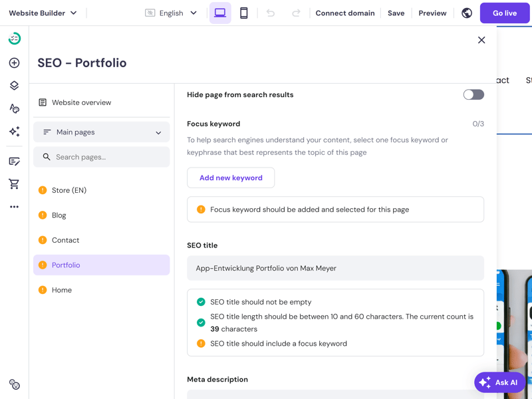The width and height of the screenshot is (532, 399).
Task: Click the warning icon beside Store (EN)
Action: tap(43, 190)
